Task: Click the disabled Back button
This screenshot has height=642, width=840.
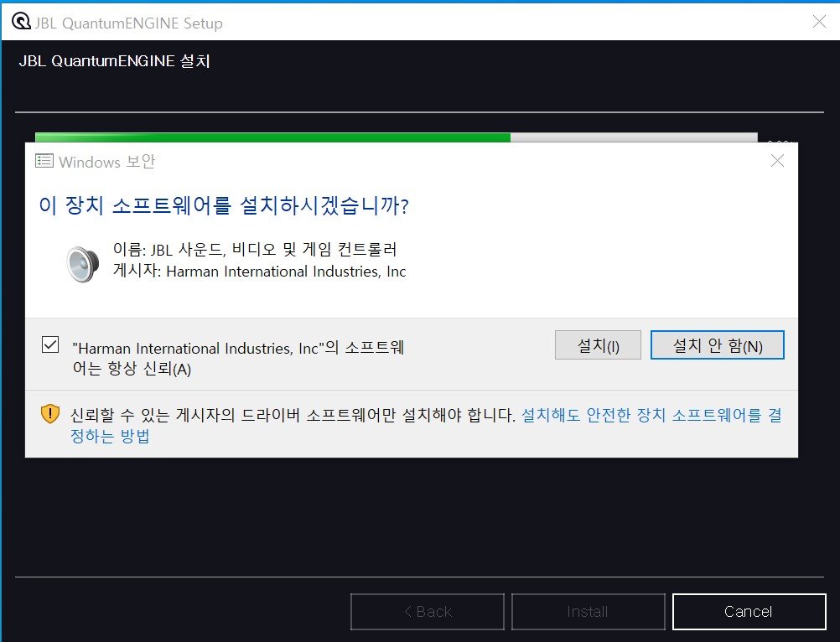Action: click(428, 612)
